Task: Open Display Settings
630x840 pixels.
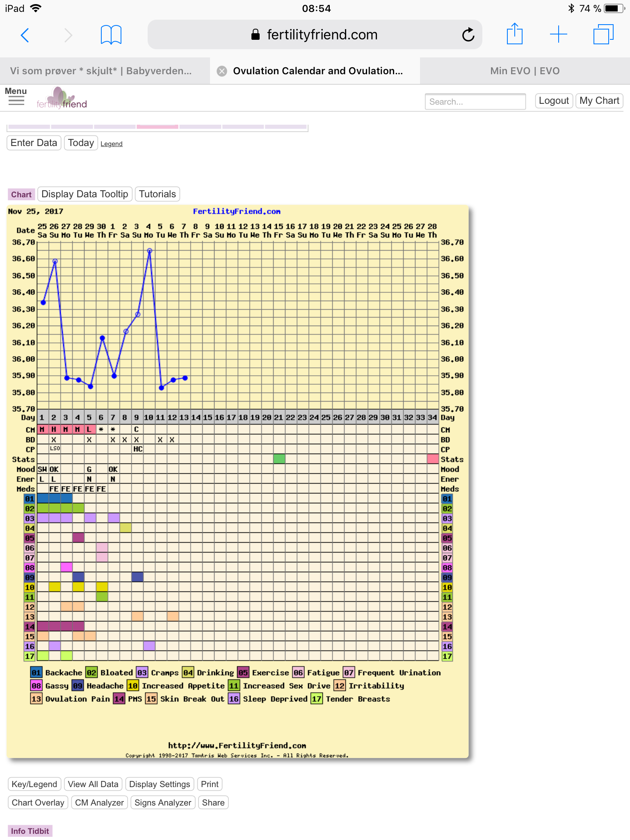Action: (x=160, y=784)
